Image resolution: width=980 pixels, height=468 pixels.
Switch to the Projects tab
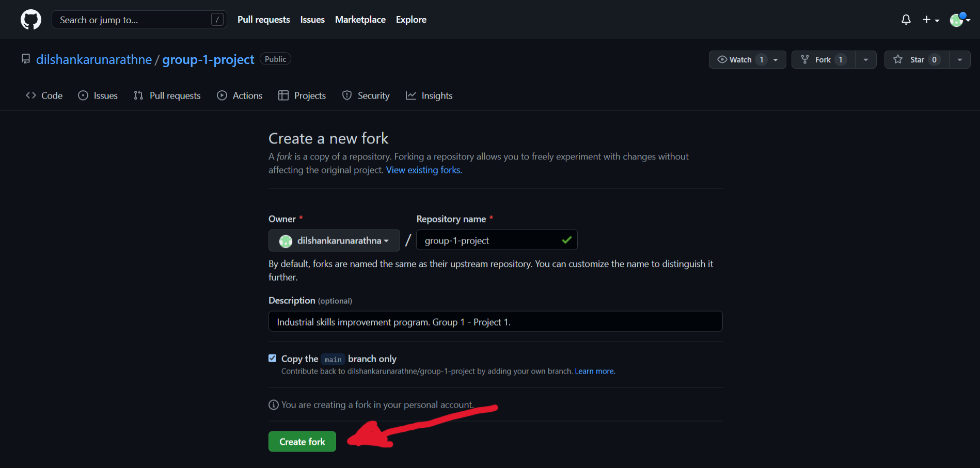[x=302, y=95]
